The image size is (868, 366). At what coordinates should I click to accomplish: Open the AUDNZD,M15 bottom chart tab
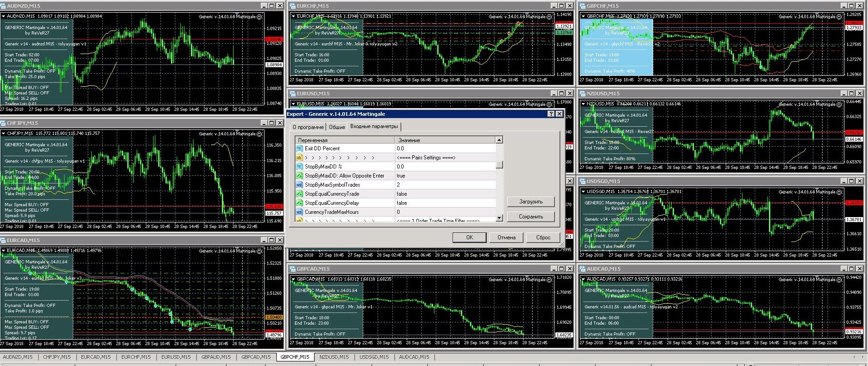click(18, 357)
